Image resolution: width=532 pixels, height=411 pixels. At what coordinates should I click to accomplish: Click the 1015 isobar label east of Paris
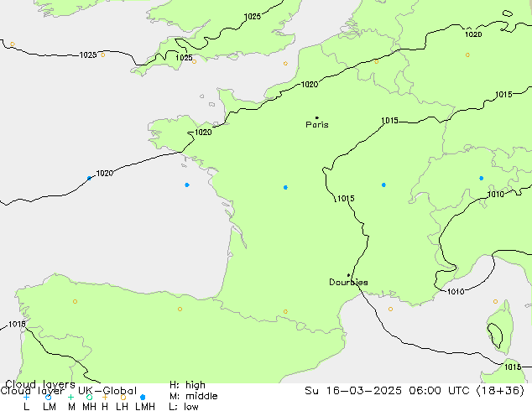click(389, 121)
